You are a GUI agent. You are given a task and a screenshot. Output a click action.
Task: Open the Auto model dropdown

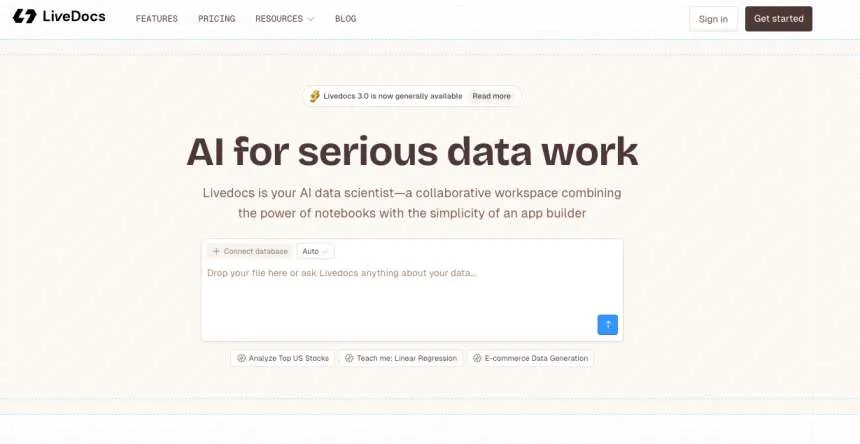point(316,252)
